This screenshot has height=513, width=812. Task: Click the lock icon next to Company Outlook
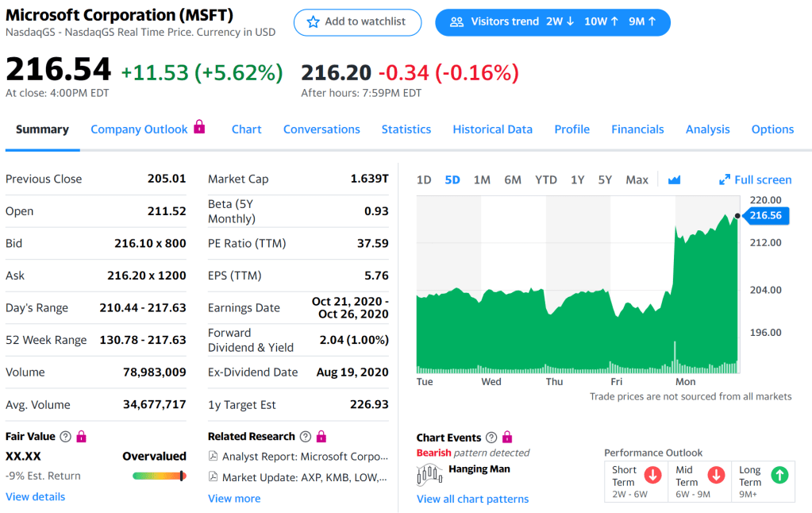click(199, 127)
